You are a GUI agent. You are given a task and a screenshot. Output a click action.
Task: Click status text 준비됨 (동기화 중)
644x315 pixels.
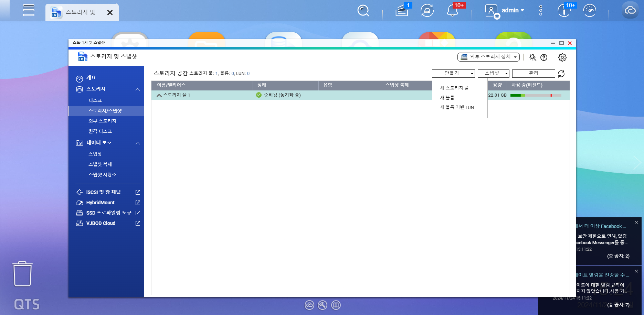282,95
